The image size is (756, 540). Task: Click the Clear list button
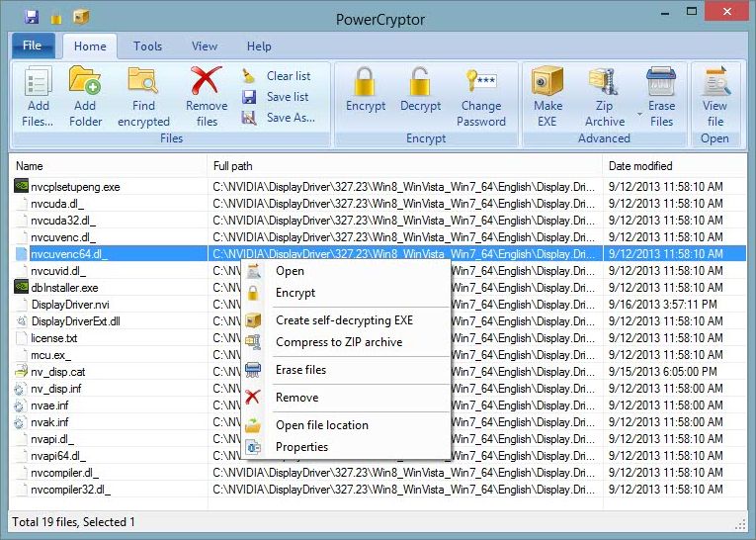tap(288, 76)
